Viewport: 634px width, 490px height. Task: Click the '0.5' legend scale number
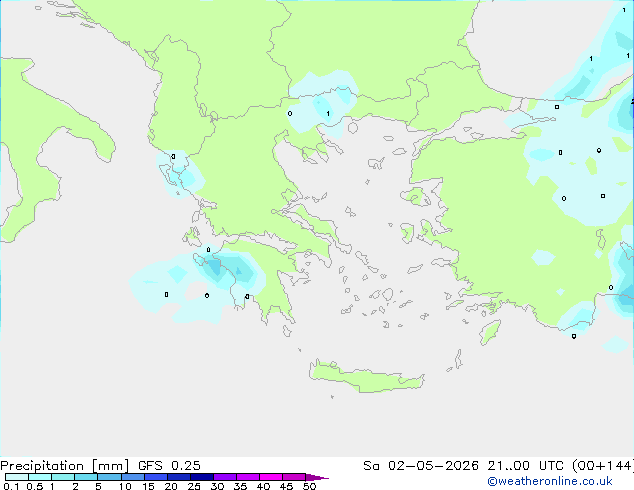click(34, 486)
